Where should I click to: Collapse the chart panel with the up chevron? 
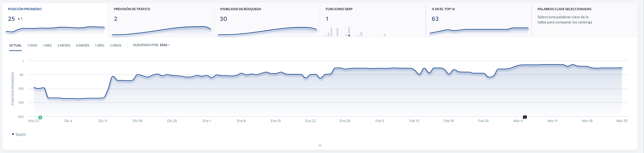point(320,146)
